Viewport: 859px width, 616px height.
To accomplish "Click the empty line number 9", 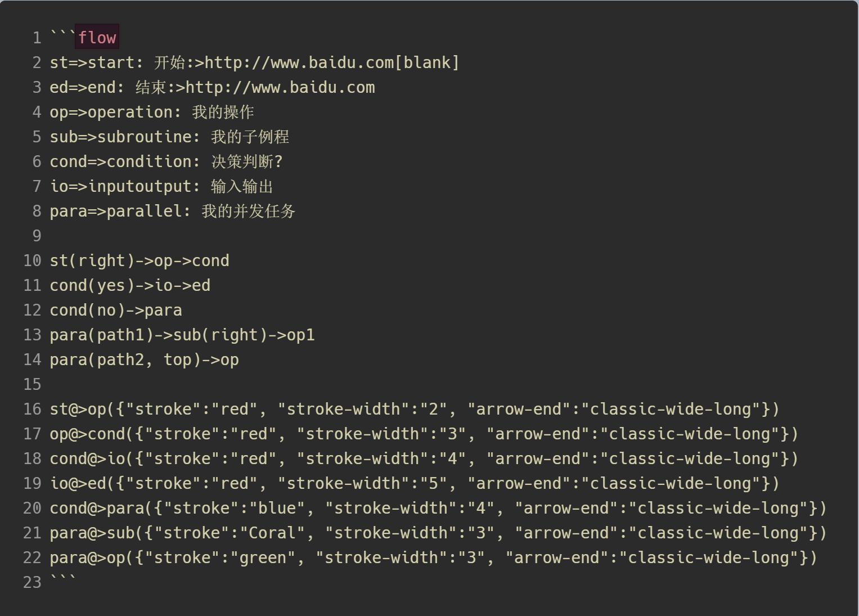I will click(37, 236).
